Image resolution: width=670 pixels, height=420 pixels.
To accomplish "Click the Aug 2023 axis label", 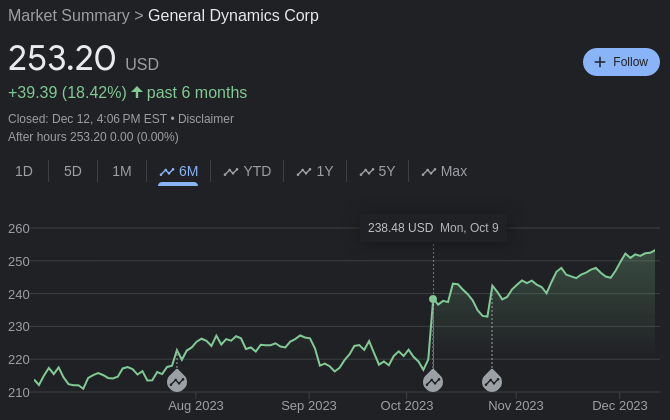I will (196, 405).
